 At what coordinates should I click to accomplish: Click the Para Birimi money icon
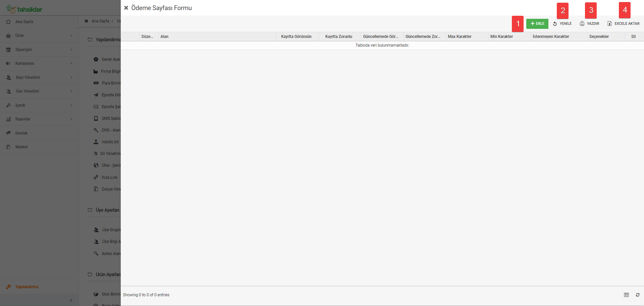[96, 83]
